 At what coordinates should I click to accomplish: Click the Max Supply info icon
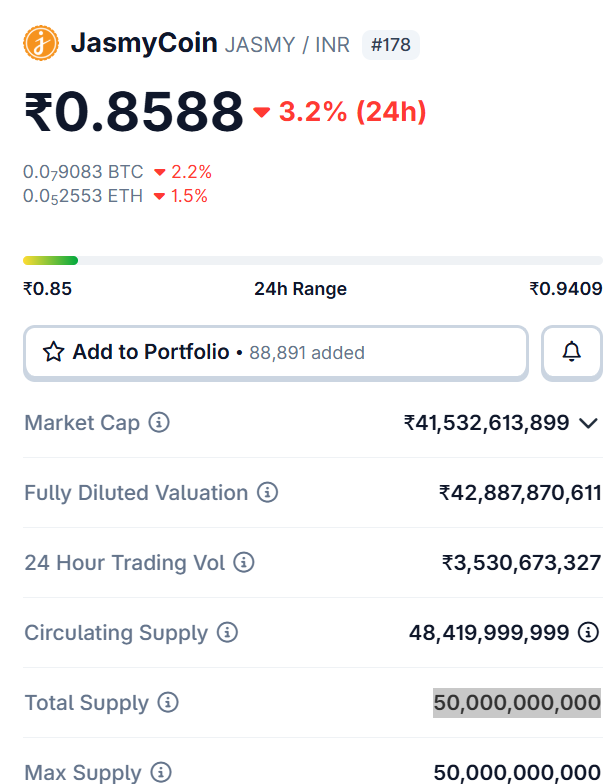[161, 772]
